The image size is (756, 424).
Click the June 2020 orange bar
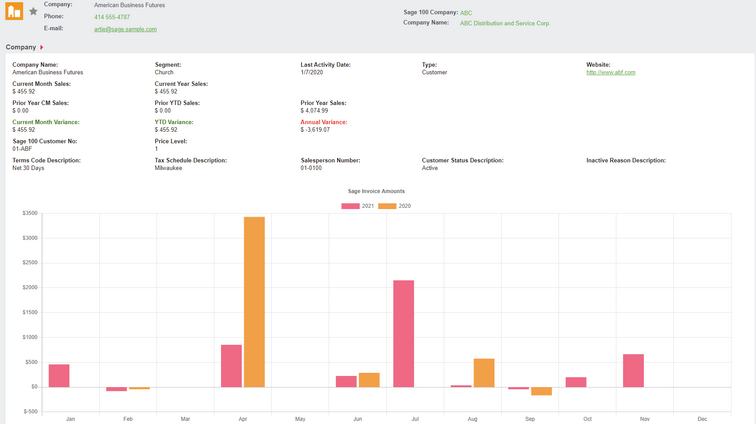coord(369,380)
